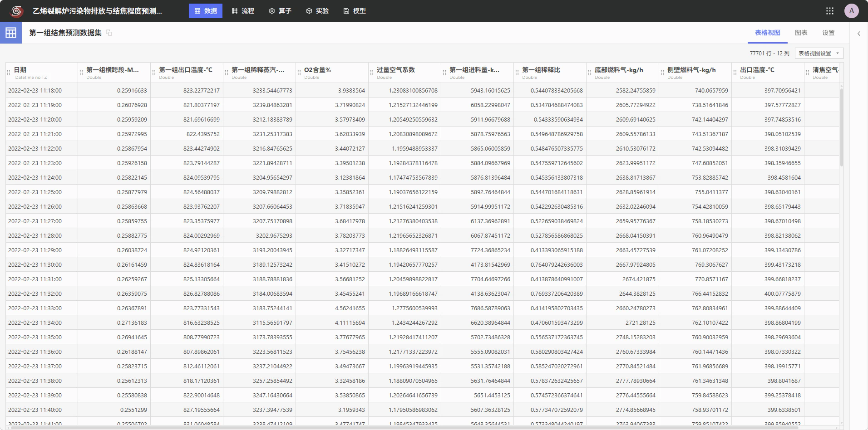868x430 pixels.
Task: Open the 设置 tab
Action: tap(829, 33)
